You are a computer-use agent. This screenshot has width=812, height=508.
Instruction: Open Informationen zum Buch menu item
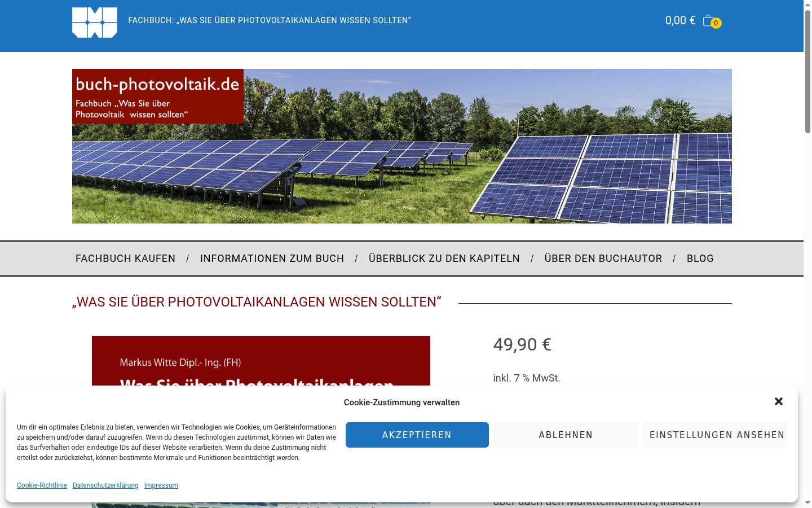click(x=272, y=259)
